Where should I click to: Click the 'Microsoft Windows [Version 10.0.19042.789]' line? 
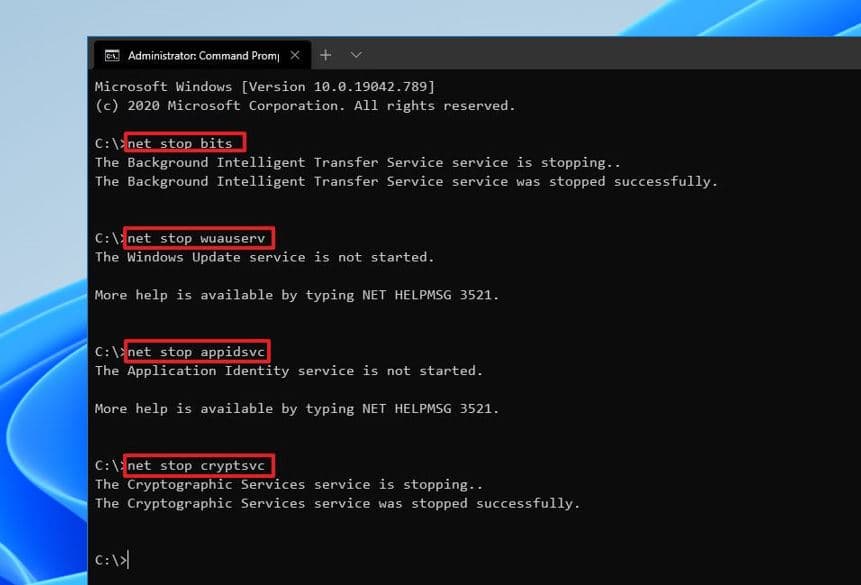click(x=265, y=87)
